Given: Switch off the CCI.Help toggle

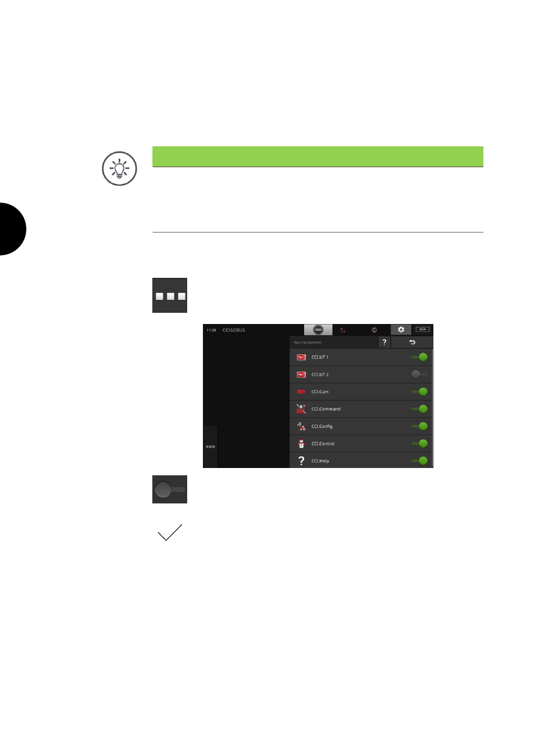Looking at the screenshot, I should pyautogui.click(x=419, y=461).
